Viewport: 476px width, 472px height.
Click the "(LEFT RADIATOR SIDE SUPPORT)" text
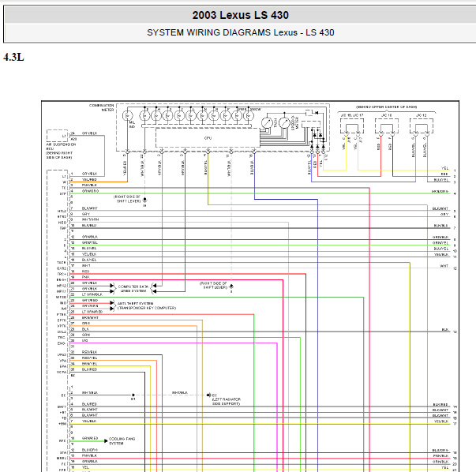tap(227, 402)
